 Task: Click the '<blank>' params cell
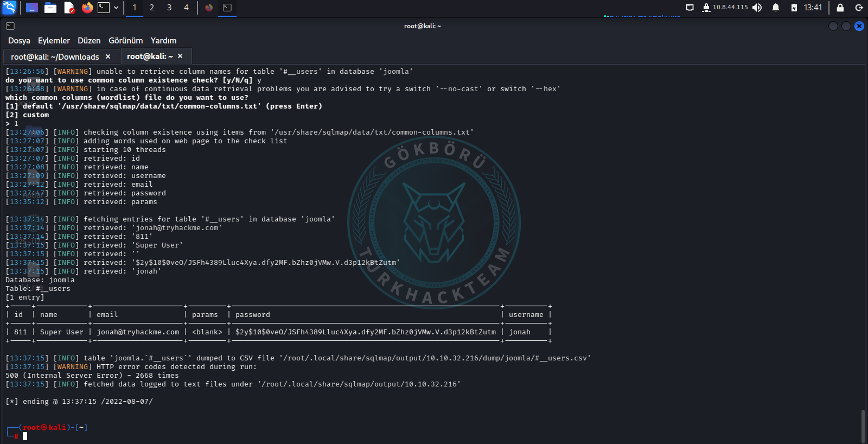207,332
